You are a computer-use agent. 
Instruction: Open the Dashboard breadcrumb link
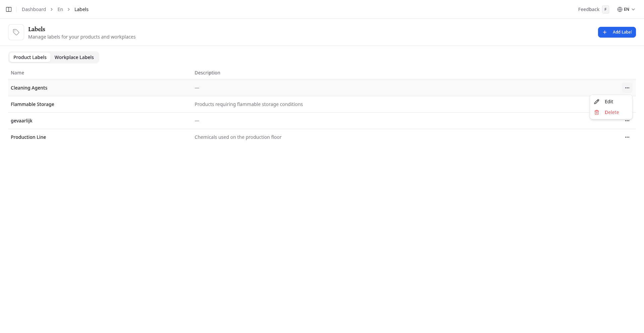(34, 9)
